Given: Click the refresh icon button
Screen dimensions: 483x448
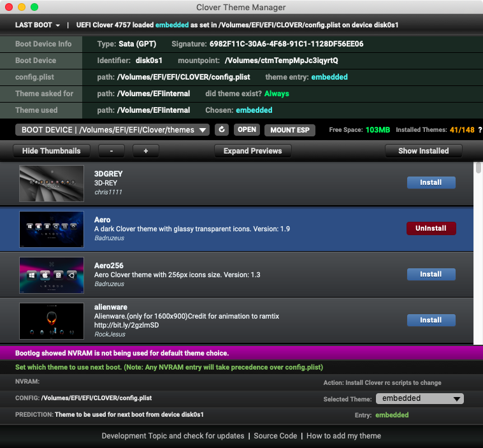Looking at the screenshot, I should click(x=222, y=130).
